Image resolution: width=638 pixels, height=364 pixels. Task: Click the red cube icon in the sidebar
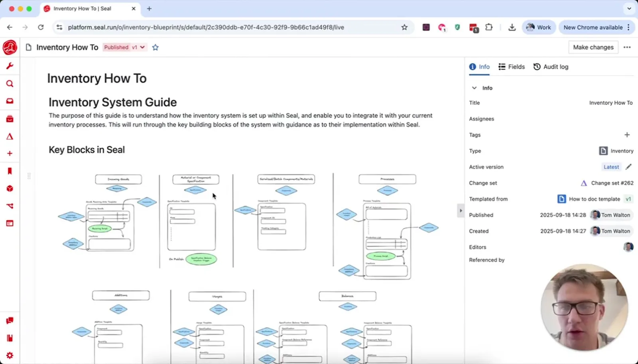click(10, 189)
